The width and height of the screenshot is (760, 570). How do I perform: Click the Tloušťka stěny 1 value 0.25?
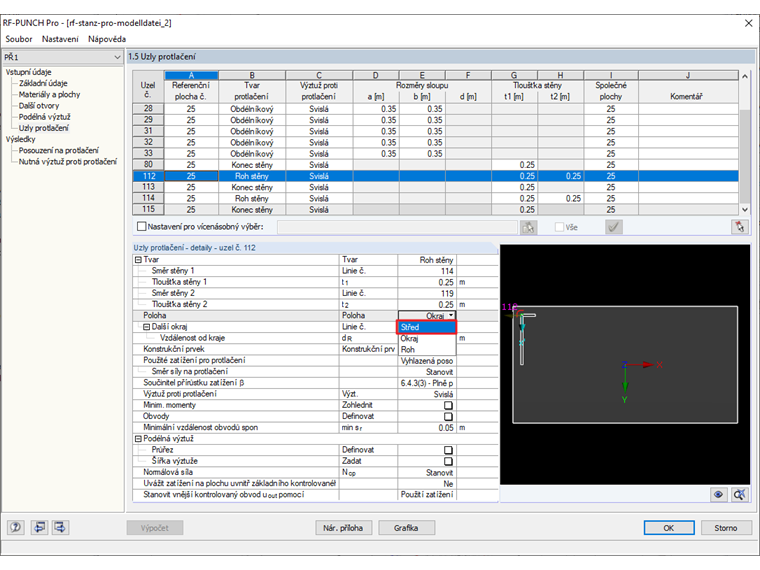tap(427, 282)
